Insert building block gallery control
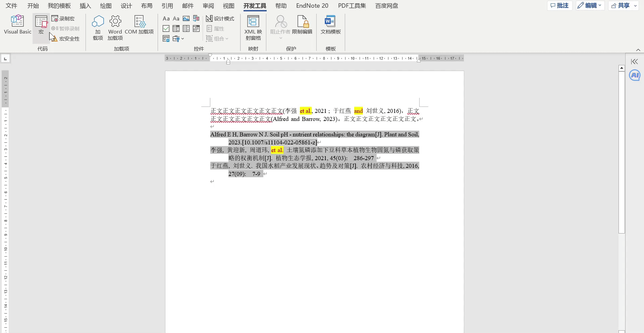 click(196, 18)
